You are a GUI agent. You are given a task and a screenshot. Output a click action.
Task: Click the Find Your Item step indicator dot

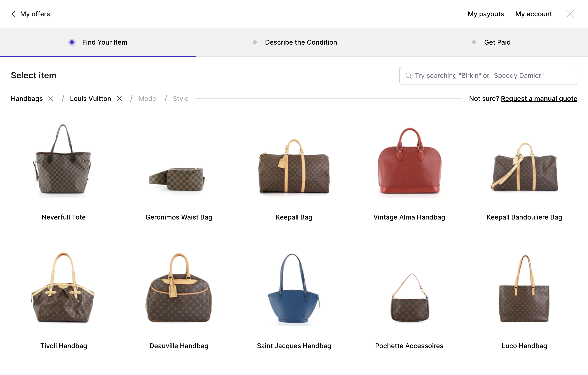(x=72, y=42)
